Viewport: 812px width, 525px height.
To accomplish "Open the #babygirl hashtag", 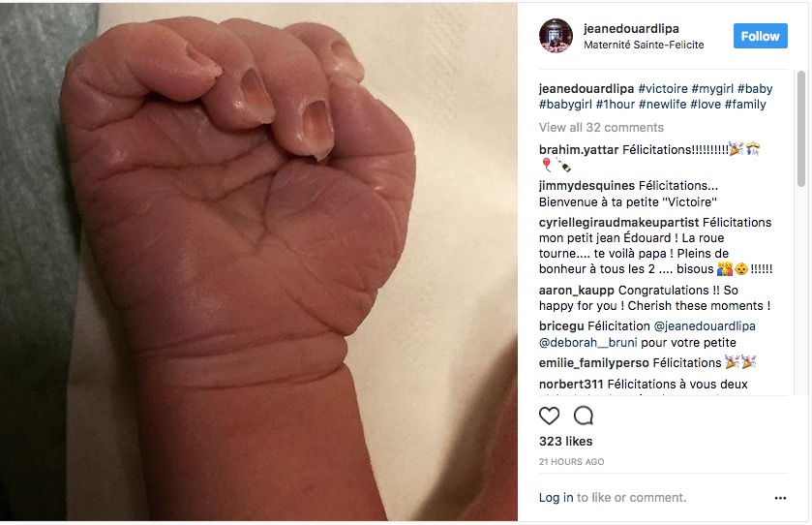I will [x=565, y=105].
